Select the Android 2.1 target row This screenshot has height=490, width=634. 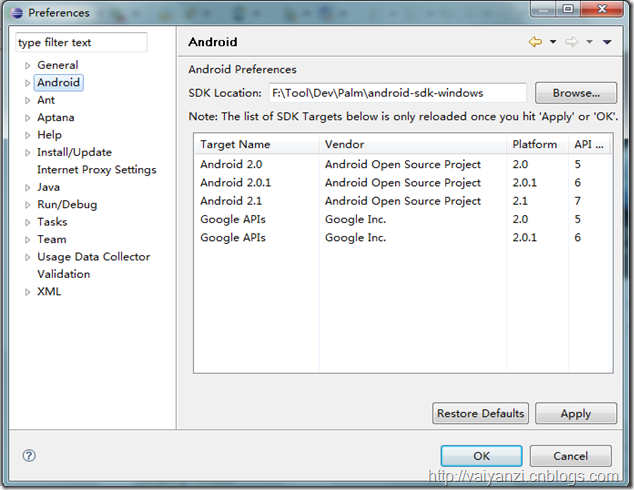pos(403,201)
